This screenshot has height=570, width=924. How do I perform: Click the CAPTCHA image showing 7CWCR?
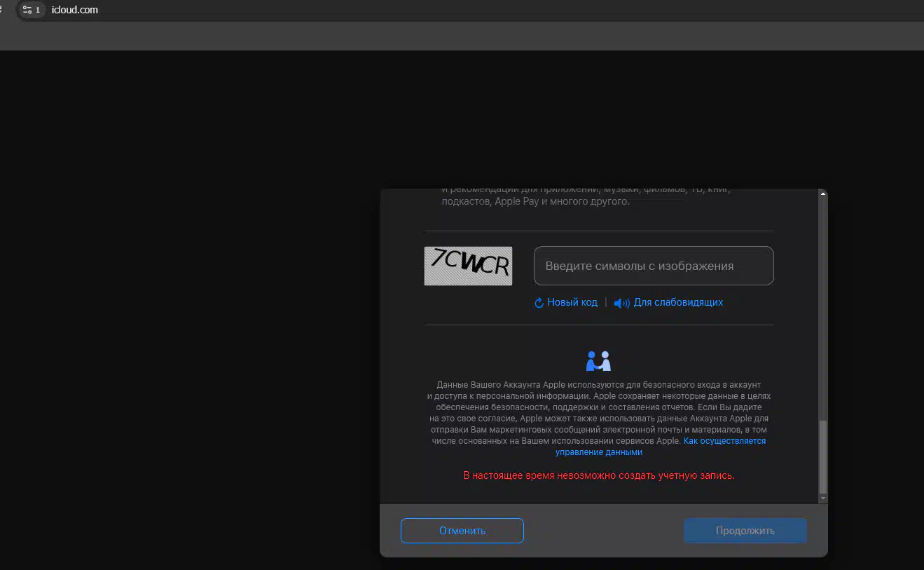pyautogui.click(x=468, y=266)
